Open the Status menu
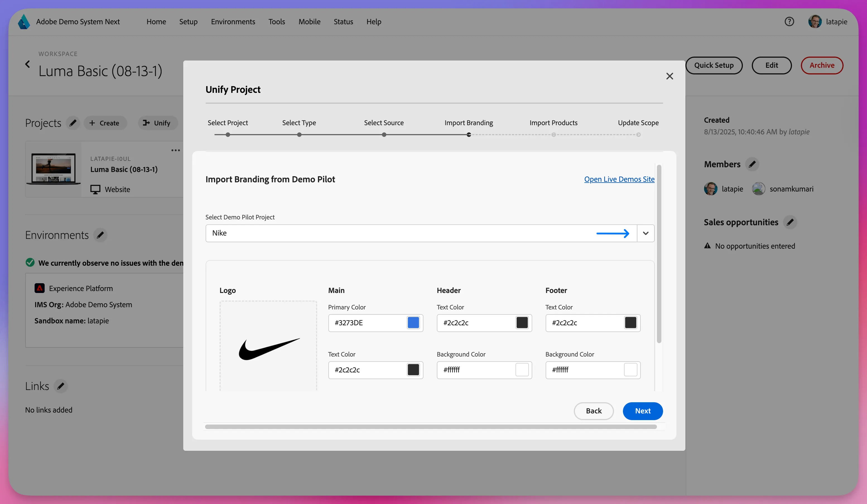This screenshot has width=867, height=504. pyautogui.click(x=343, y=22)
